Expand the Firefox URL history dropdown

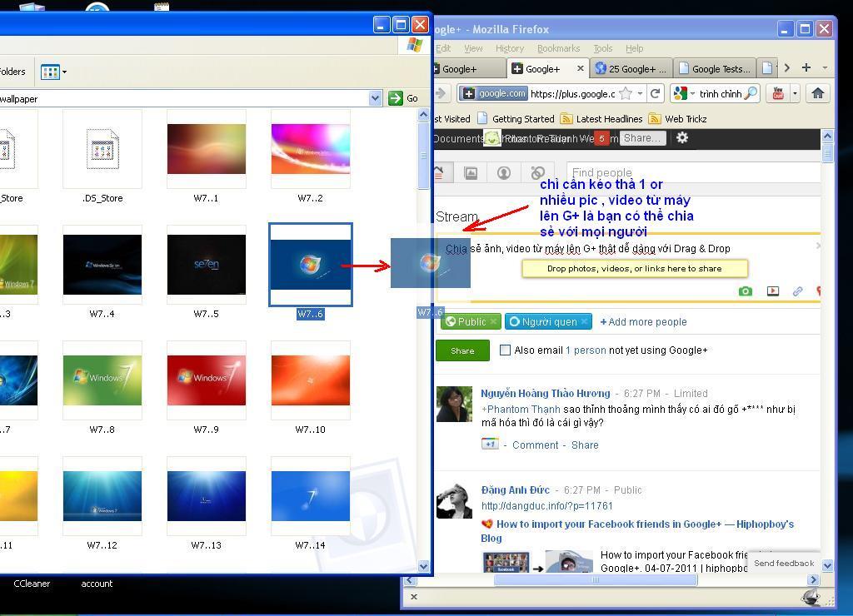point(640,93)
